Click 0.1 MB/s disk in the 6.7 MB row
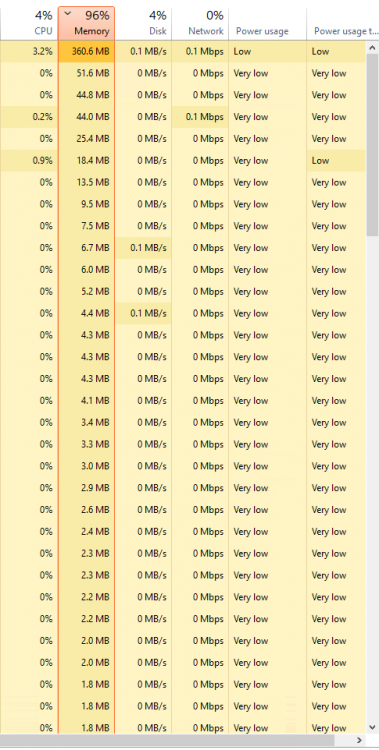The width and height of the screenshot is (379, 750). coord(148,248)
